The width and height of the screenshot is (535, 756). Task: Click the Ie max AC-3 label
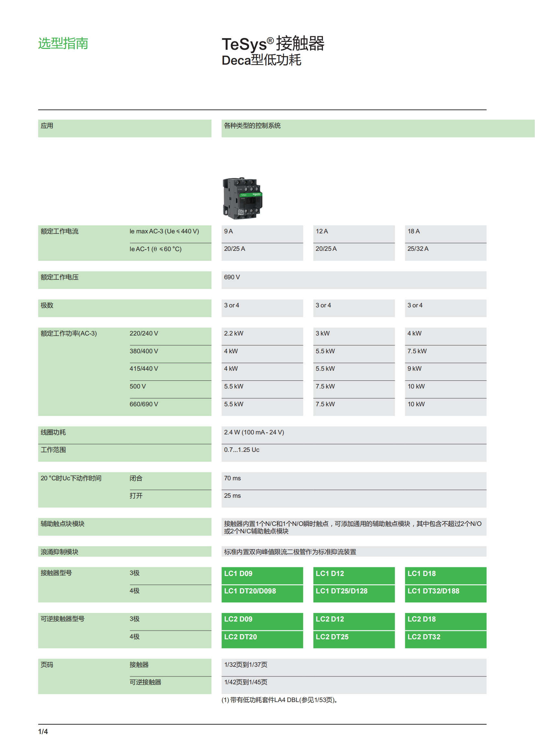click(164, 231)
